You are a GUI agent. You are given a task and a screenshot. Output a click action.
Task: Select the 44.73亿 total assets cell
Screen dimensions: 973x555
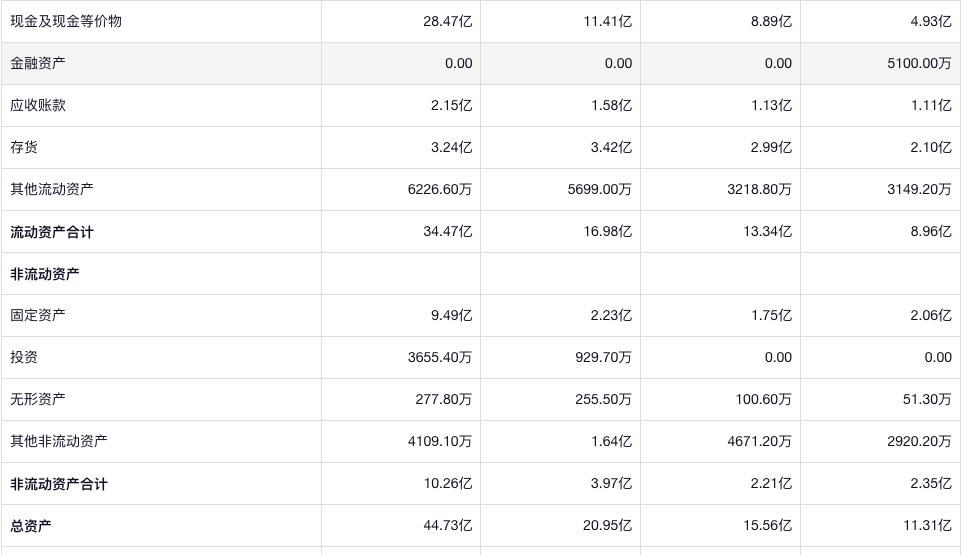tap(451, 526)
